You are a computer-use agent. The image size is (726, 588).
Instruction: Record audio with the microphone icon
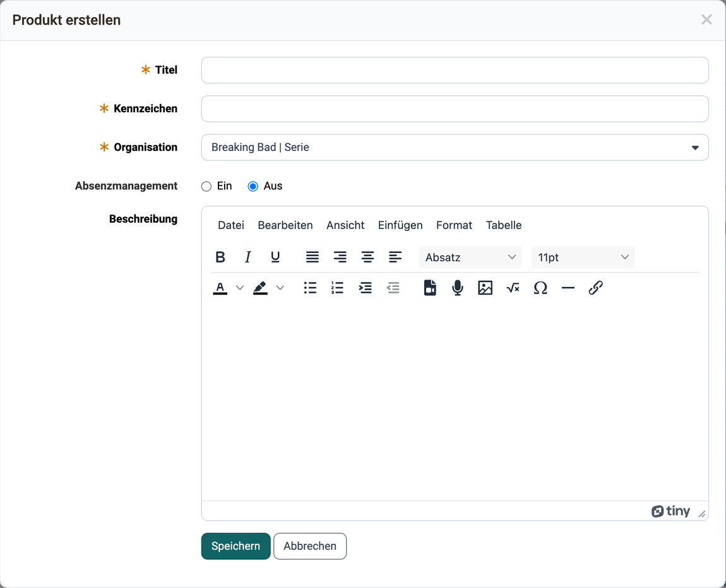point(458,288)
